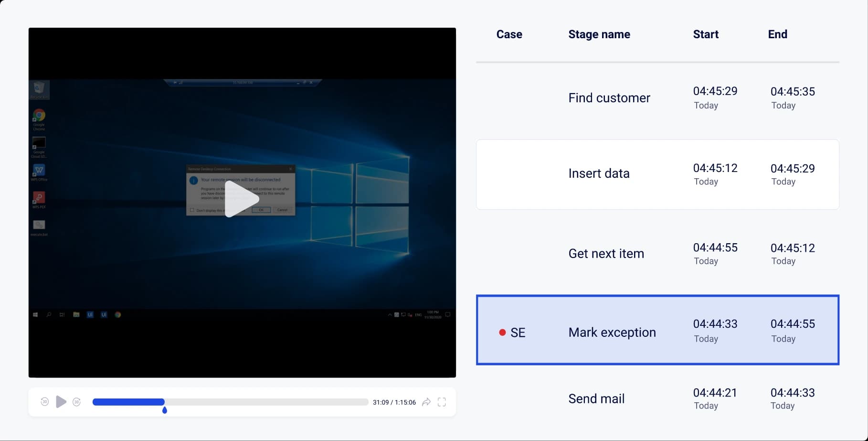
Task: Click the SE case label
Action: click(x=518, y=333)
